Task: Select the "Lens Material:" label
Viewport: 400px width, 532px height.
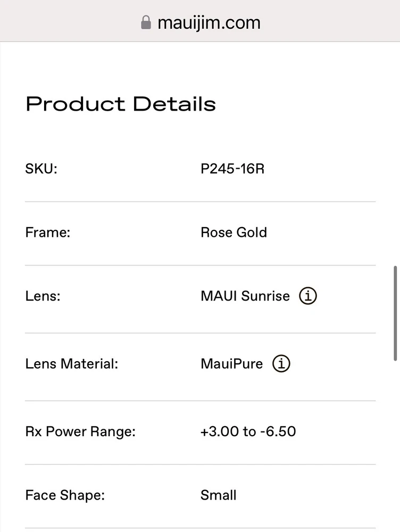Action: [x=72, y=364]
